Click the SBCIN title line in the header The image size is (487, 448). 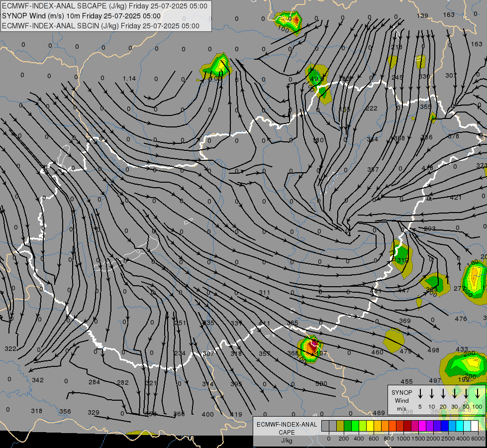click(100, 26)
